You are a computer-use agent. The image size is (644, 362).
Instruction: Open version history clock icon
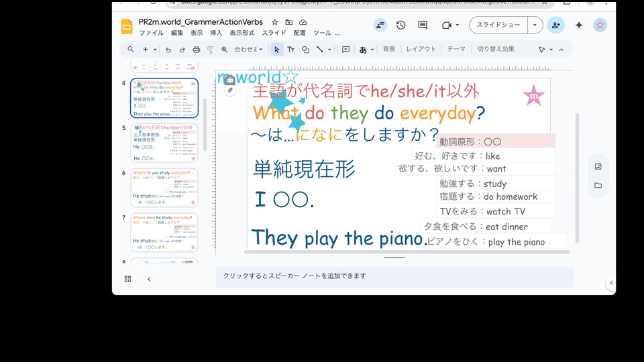[400, 25]
